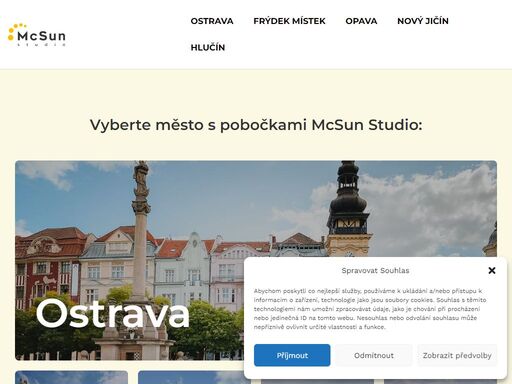Image resolution: width=512 pixels, height=384 pixels.
Task: Decline cookies with the Odmítnout button
Action: tap(374, 355)
